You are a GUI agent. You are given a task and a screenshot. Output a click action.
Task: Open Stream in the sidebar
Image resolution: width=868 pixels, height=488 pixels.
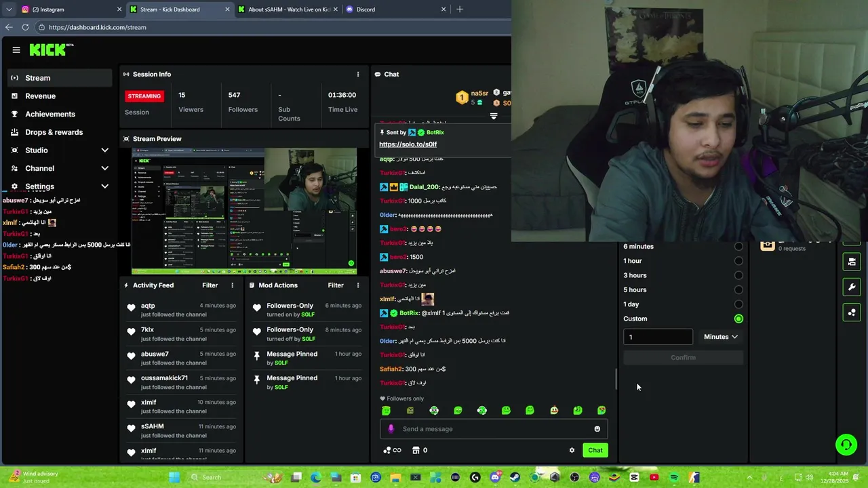[59, 78]
